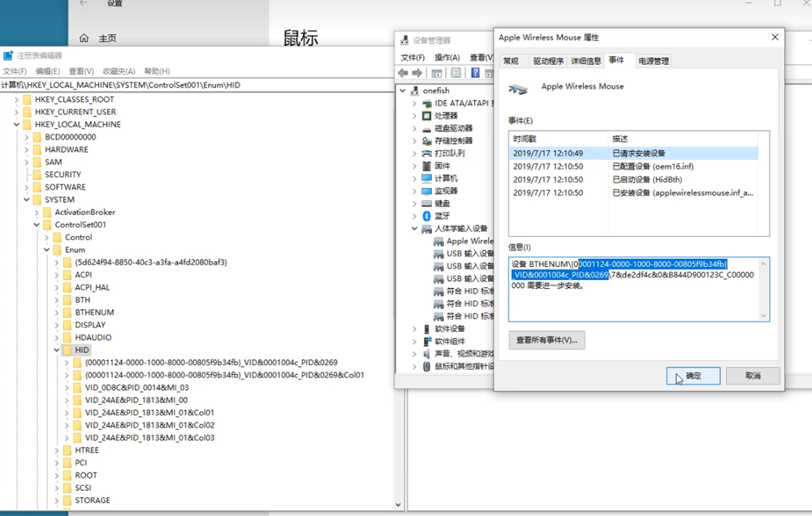Click the Keyboard (键盘) device icon

click(x=426, y=204)
